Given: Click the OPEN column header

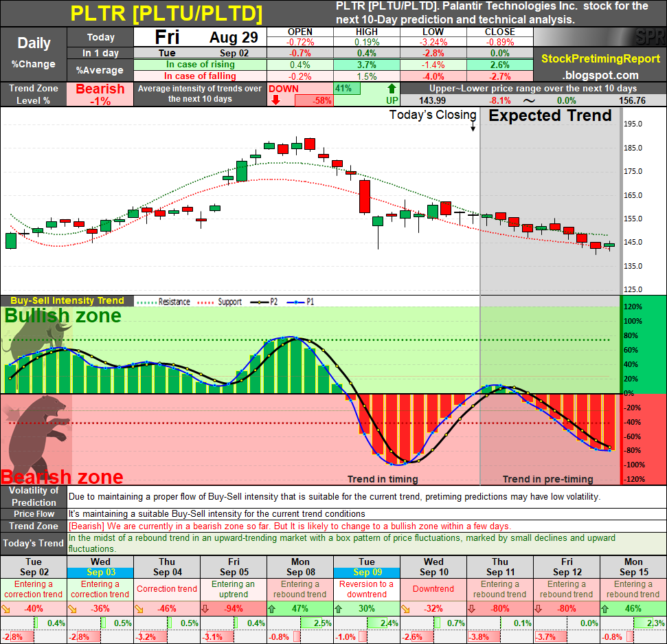Looking at the screenshot, I should pyautogui.click(x=300, y=32).
